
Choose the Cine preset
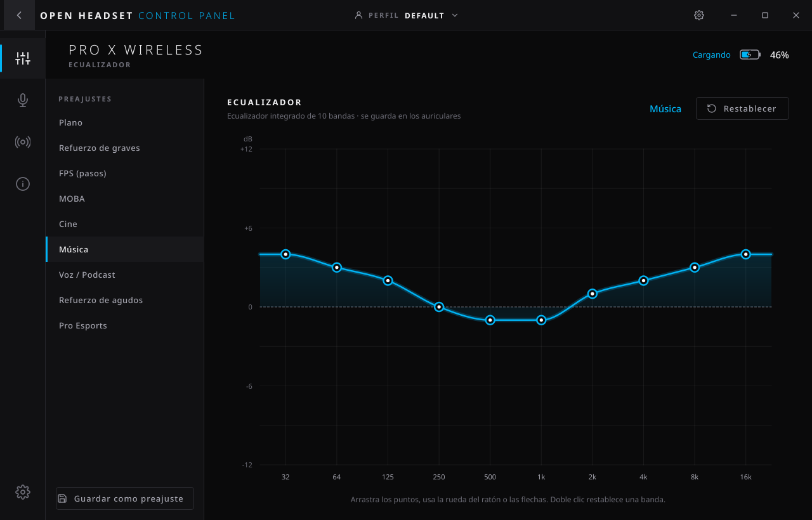tap(125, 224)
